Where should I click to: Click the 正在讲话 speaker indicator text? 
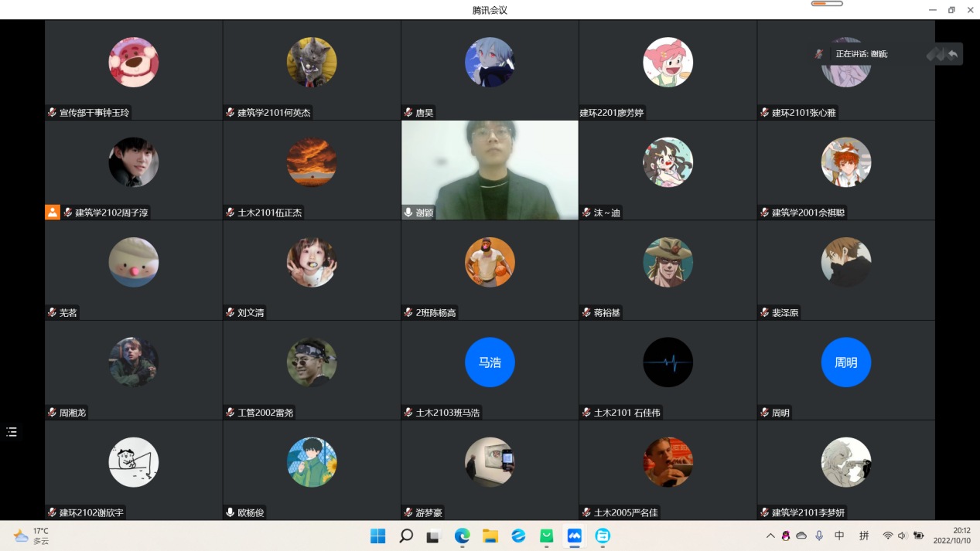[862, 54]
